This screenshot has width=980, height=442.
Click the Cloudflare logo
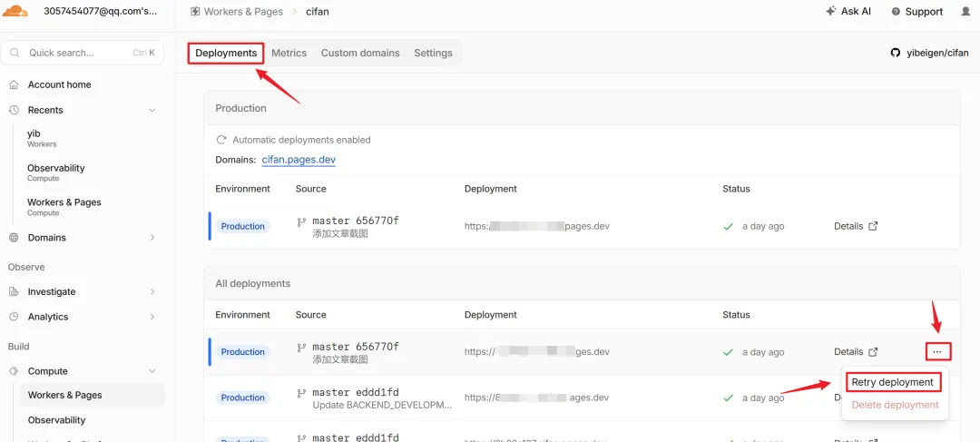pos(15,11)
